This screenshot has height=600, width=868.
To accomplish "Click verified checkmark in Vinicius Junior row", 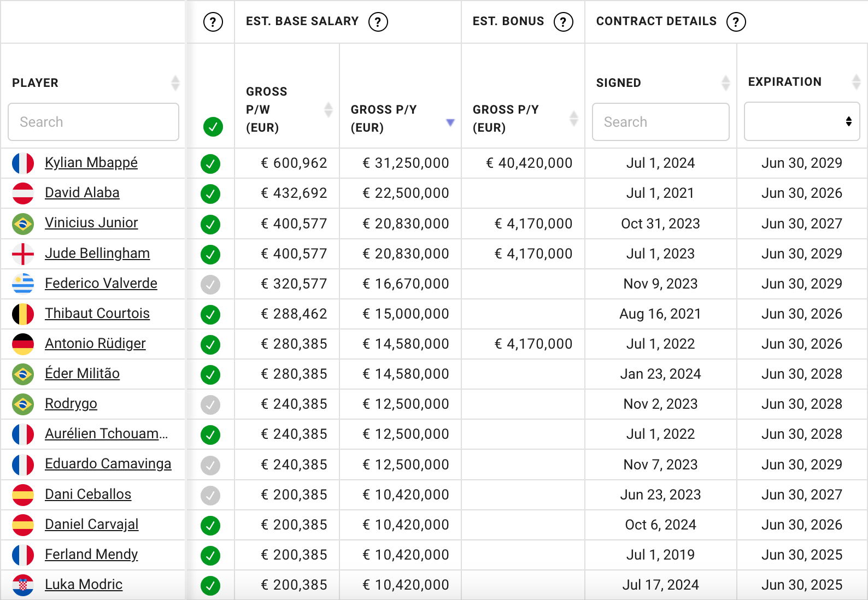I will tap(210, 224).
